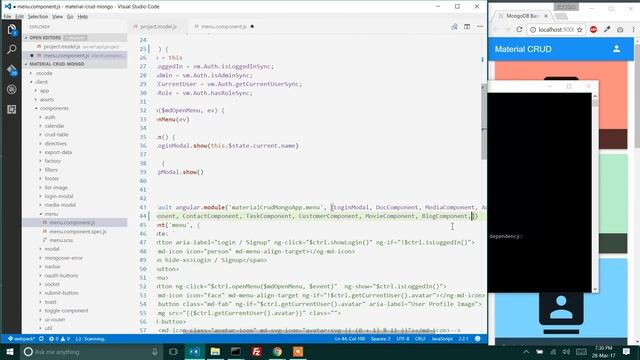Open Task View on the taskbar
640x360 pixels.
point(173,351)
